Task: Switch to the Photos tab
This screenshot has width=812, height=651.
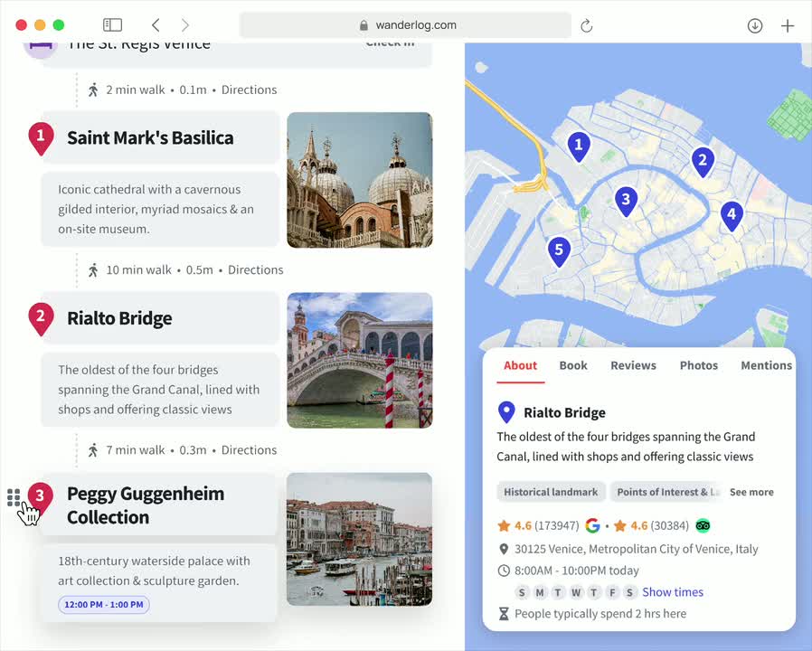Action: (x=699, y=365)
